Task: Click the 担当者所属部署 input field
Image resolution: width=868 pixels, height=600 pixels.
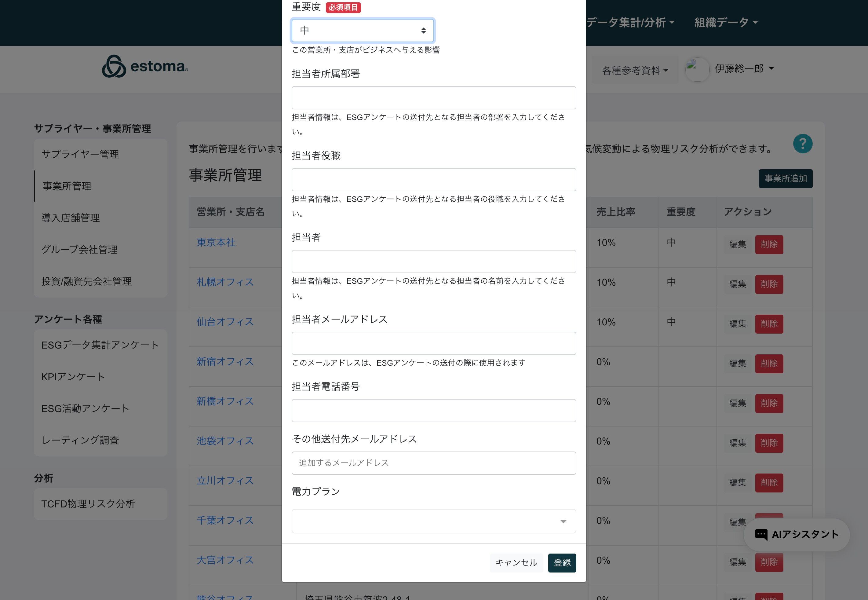Action: [434, 98]
